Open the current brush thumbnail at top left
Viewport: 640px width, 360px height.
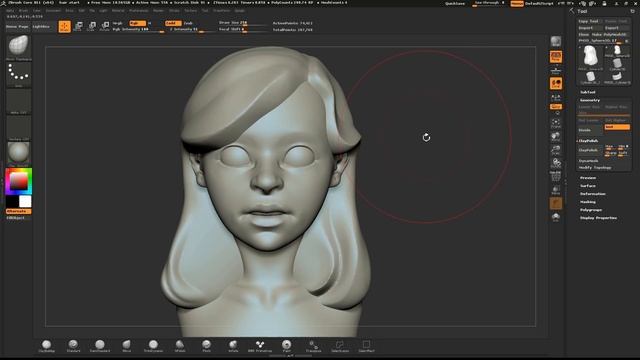click(18, 47)
